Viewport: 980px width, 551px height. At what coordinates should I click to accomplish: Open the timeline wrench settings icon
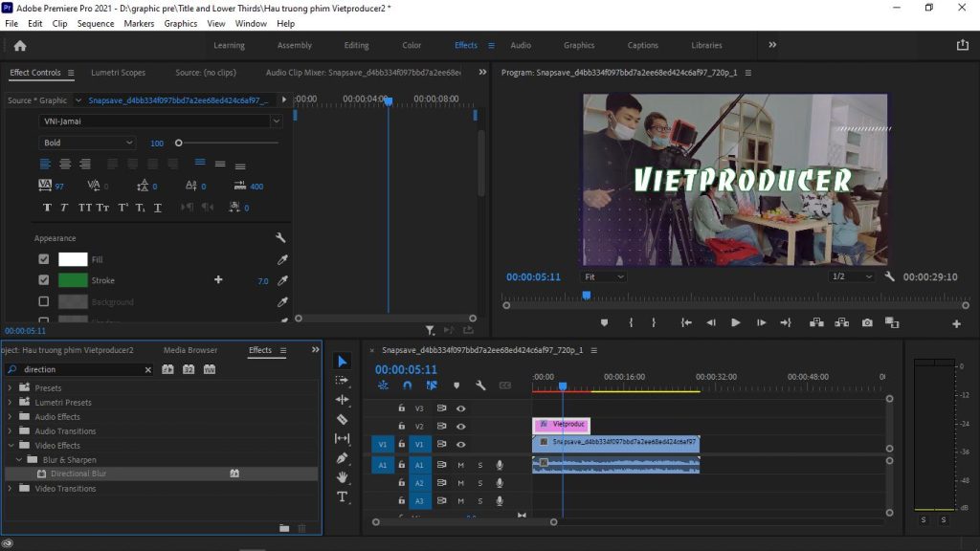[479, 385]
